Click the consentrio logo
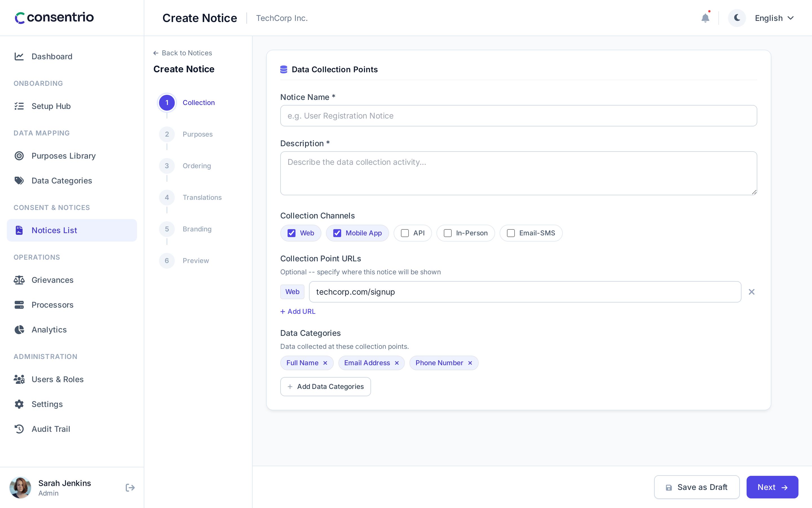 [54, 17]
